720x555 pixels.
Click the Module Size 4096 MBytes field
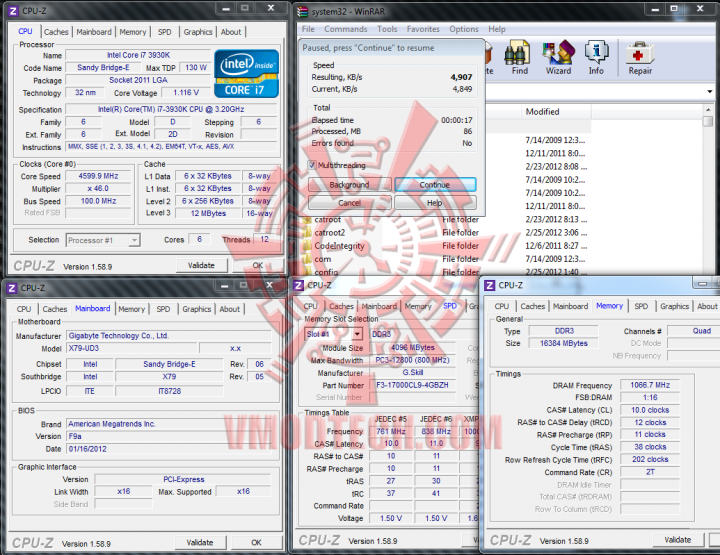[413, 348]
